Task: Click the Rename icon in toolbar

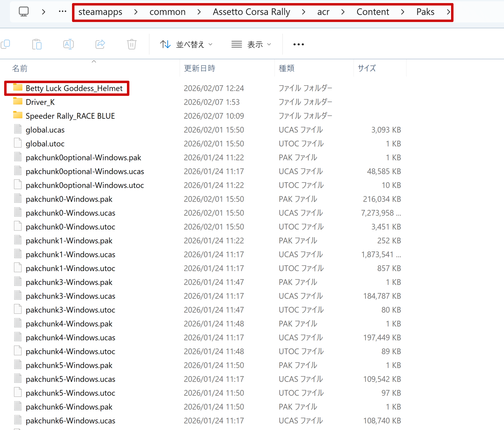Action: (x=68, y=44)
